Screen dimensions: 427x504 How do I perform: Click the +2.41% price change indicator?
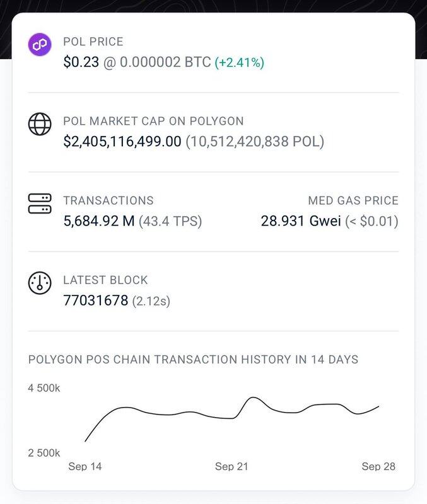[x=240, y=62]
